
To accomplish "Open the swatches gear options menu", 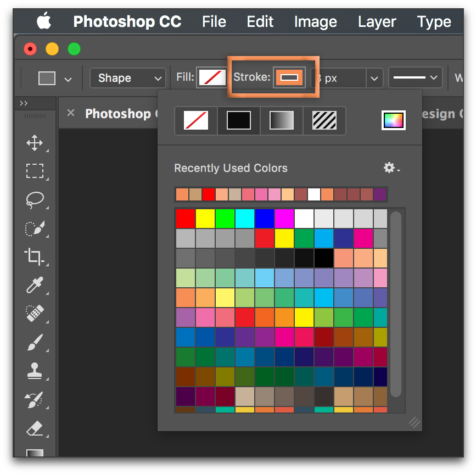I will (x=391, y=168).
